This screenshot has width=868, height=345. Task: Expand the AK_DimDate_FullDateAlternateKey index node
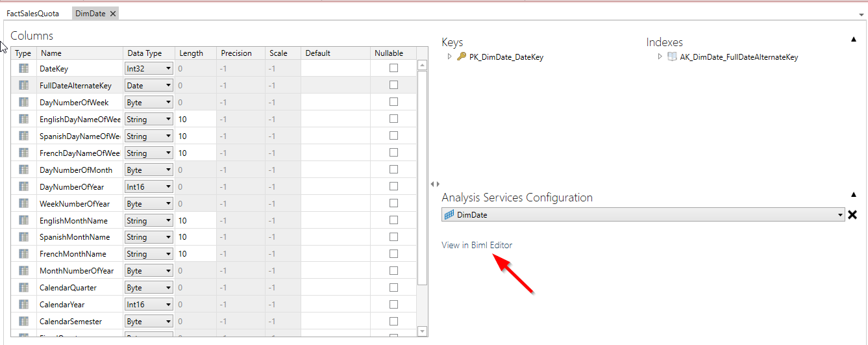coord(660,57)
